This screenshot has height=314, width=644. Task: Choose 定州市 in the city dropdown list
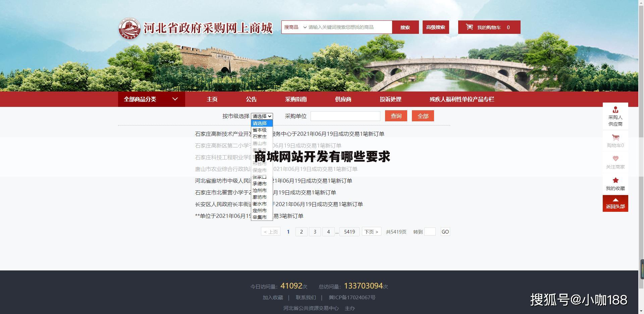click(262, 210)
